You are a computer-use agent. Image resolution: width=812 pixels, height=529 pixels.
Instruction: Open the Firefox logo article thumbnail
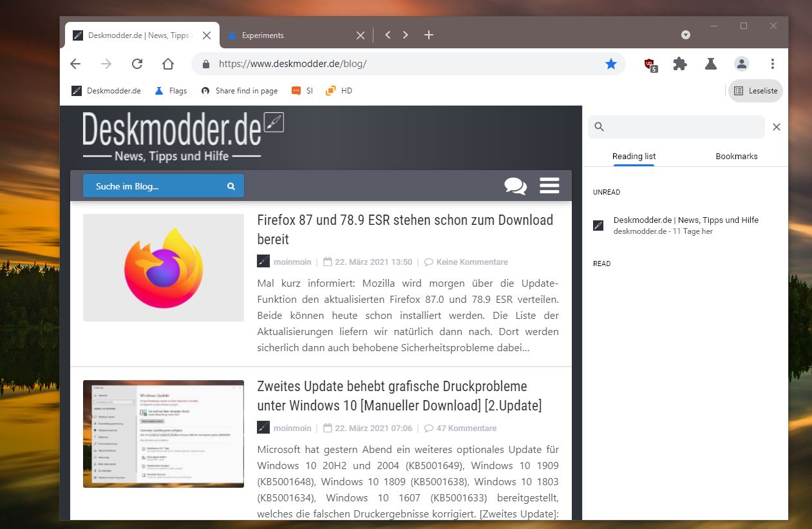coord(164,267)
